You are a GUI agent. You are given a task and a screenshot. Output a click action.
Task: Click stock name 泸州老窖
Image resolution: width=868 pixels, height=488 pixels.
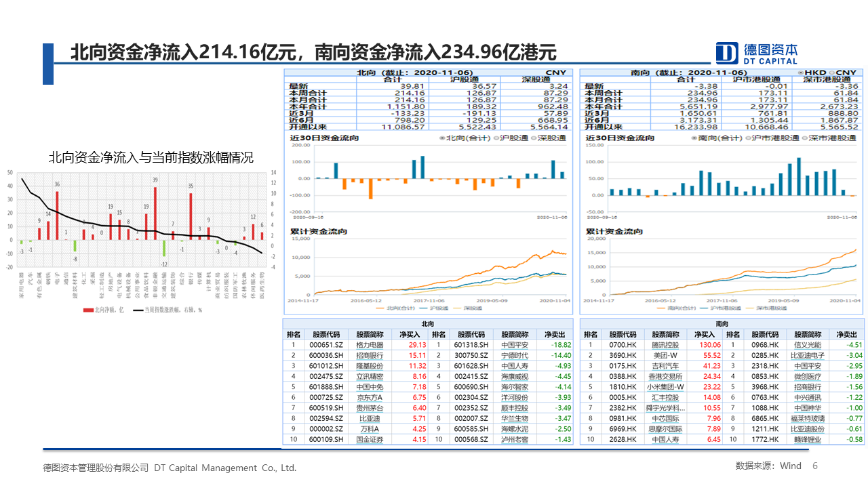tap(515, 440)
